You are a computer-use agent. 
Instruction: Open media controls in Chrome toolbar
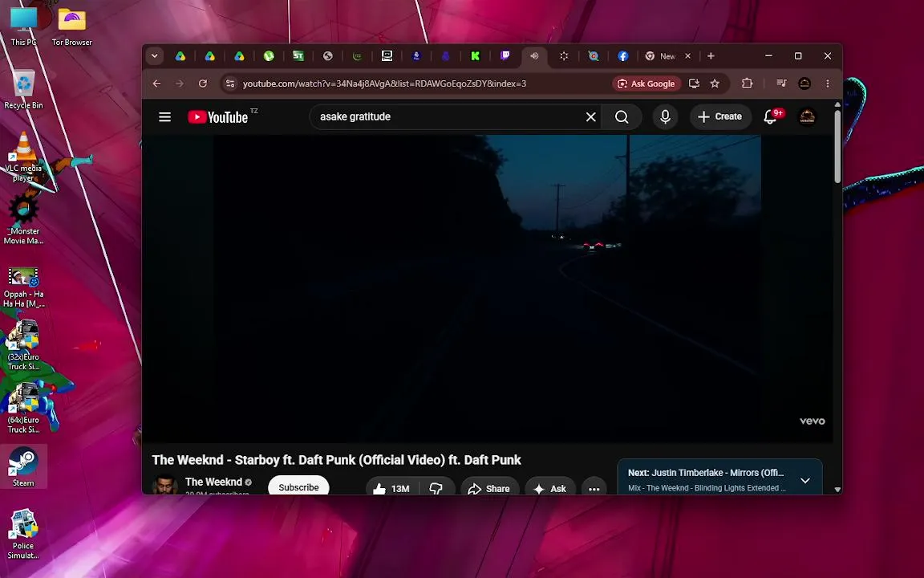(781, 83)
